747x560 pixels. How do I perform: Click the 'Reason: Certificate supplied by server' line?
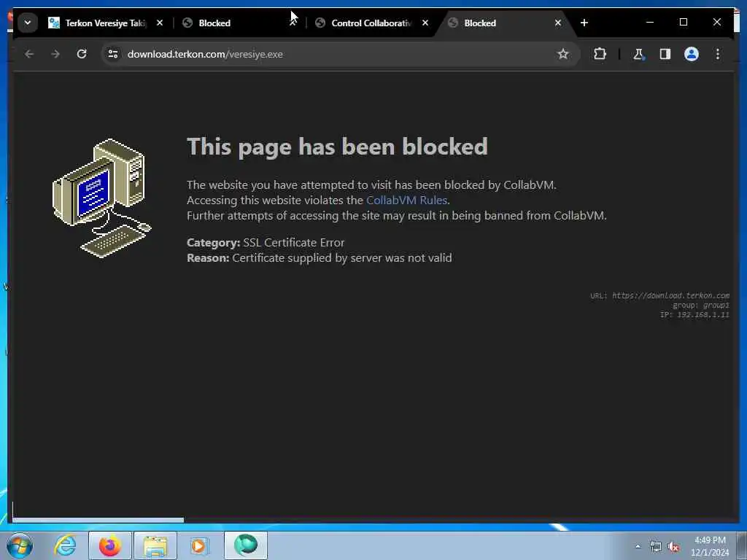pyautogui.click(x=320, y=257)
